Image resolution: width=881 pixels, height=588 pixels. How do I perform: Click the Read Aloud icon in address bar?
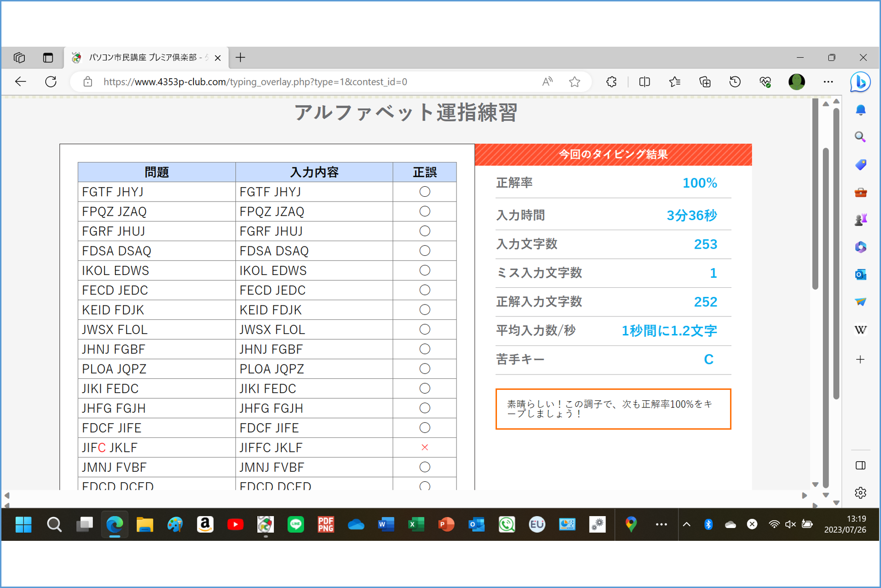[547, 82]
